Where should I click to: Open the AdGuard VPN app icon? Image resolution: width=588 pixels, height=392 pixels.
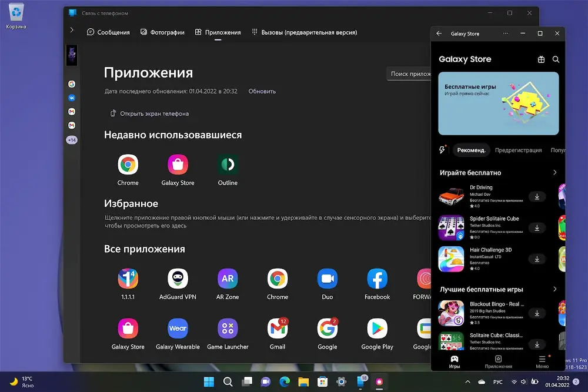click(x=178, y=279)
